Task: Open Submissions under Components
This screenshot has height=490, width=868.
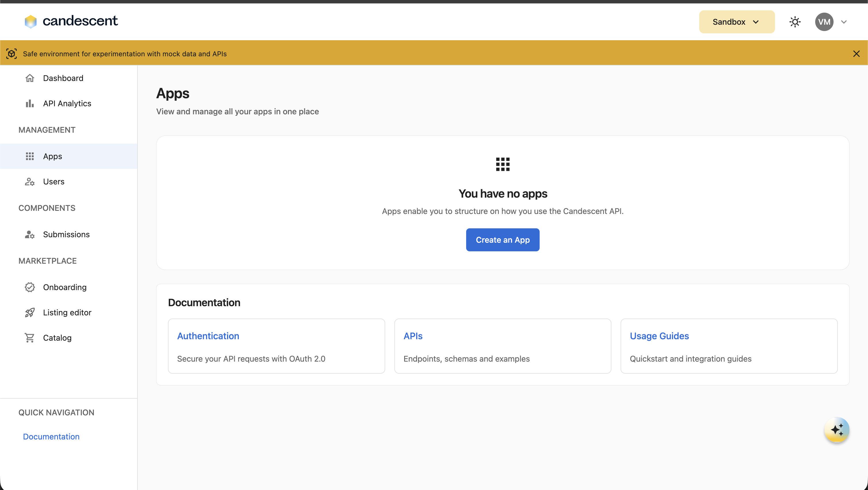Action: (69, 234)
